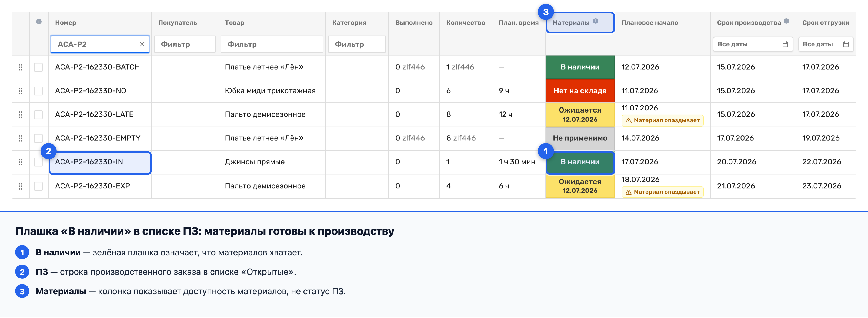Tick checkbox for ACA-P2-162330-IN

click(38, 162)
